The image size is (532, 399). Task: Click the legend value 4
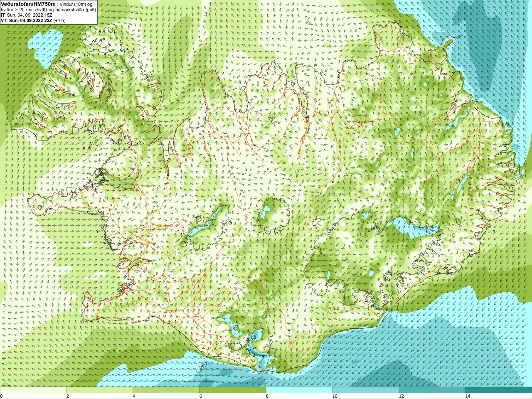134,396
